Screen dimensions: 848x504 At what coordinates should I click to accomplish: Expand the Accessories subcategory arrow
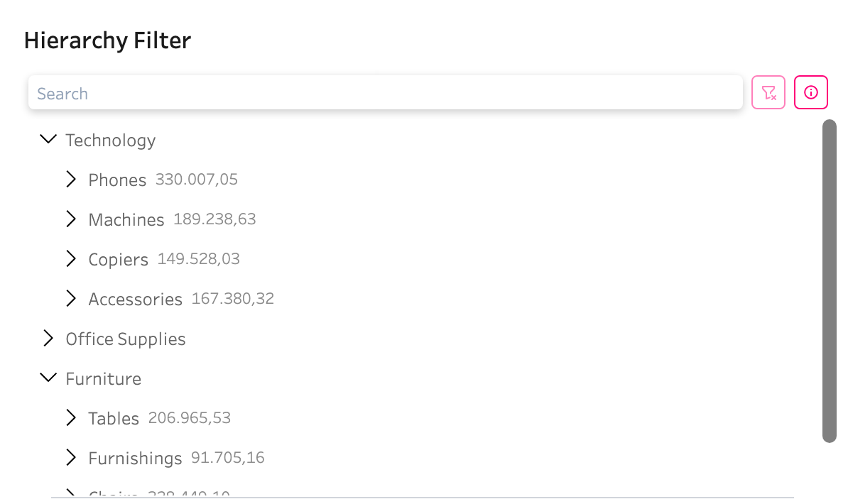pyautogui.click(x=71, y=299)
